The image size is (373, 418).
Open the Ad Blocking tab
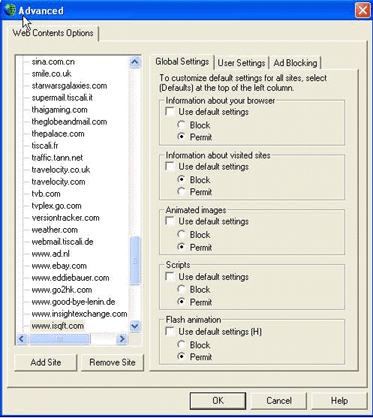coord(295,63)
